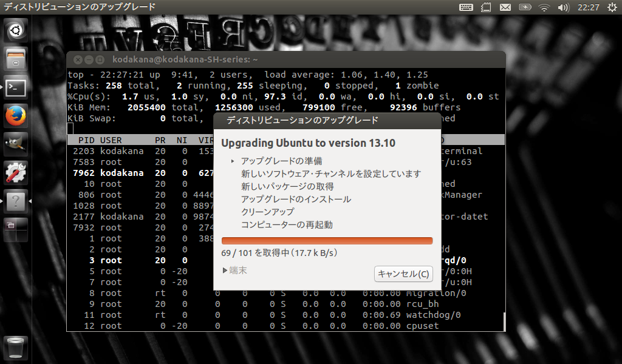Open the Ubuntu Dash launcher icon
Screen dimensions: 622x364
[16, 30]
